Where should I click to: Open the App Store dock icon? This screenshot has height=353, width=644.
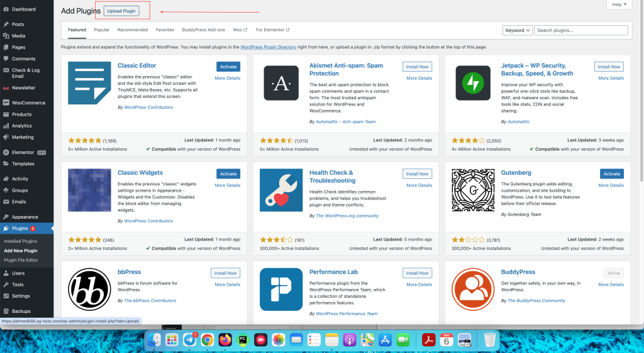pos(385,339)
